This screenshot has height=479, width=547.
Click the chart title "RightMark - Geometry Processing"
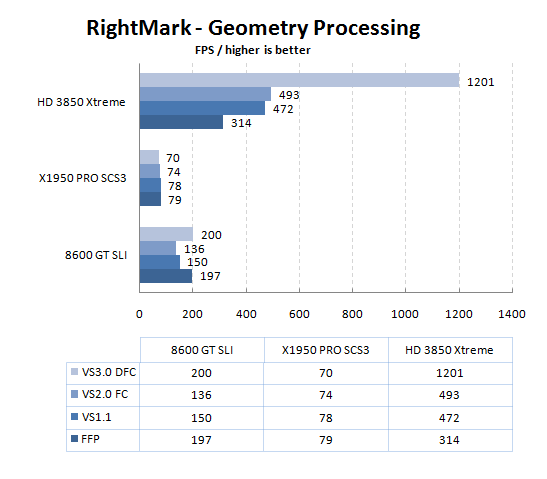point(253,28)
